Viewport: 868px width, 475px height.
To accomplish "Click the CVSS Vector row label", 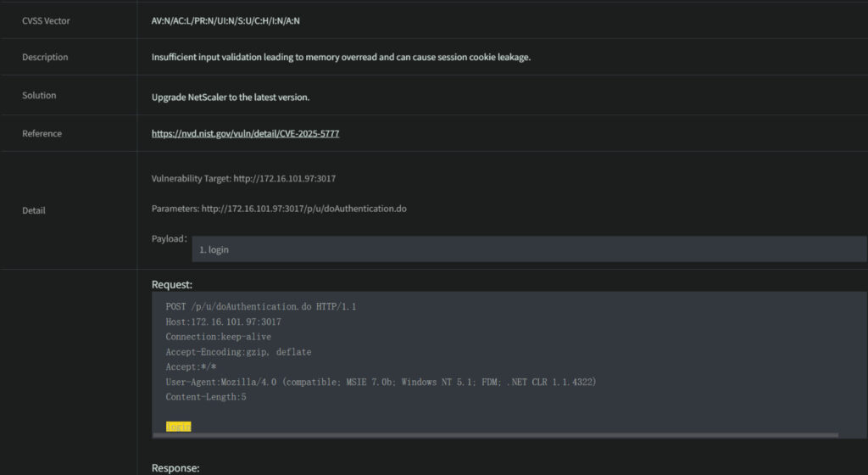I will (x=46, y=21).
